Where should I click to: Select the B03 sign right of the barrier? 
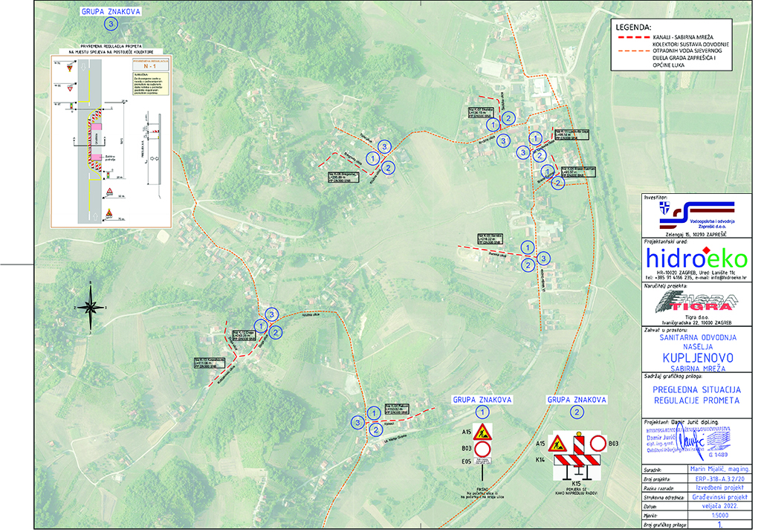[596, 444]
